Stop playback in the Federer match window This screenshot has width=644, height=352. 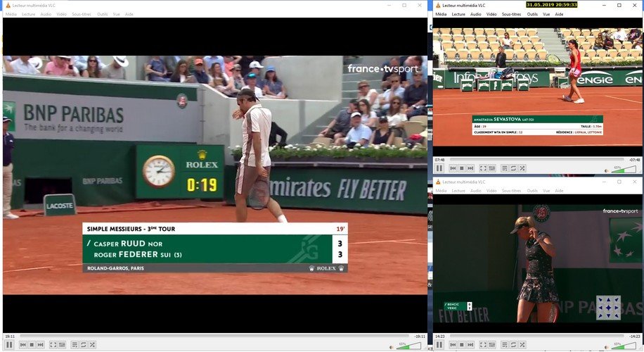pos(32,344)
